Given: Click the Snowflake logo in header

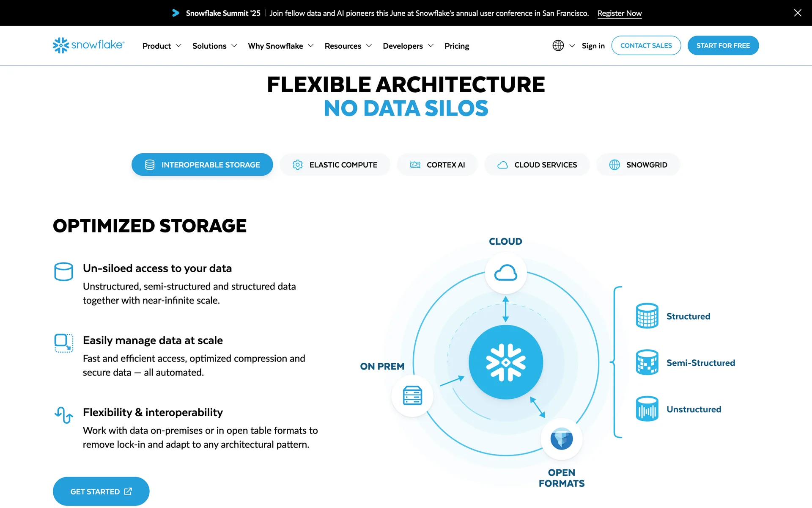Looking at the screenshot, I should coord(88,45).
